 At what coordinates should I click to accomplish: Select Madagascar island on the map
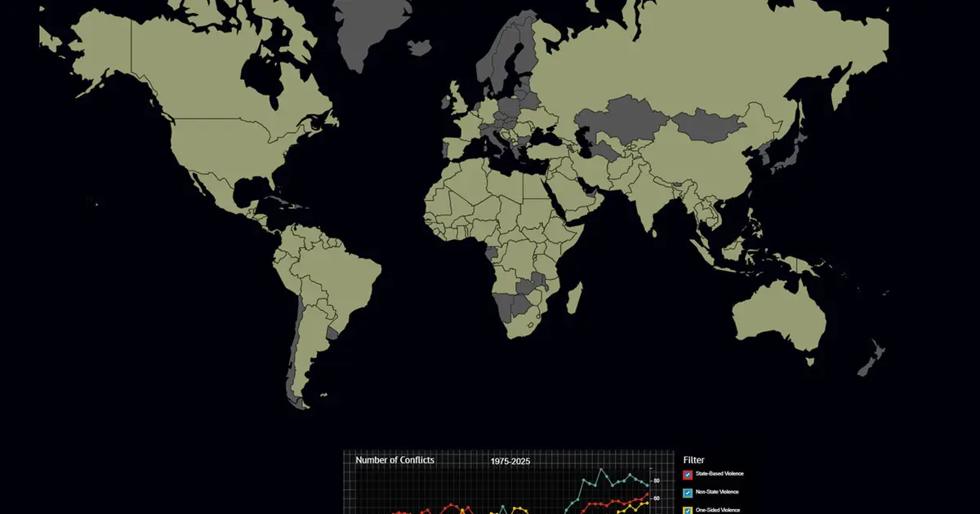(573, 298)
